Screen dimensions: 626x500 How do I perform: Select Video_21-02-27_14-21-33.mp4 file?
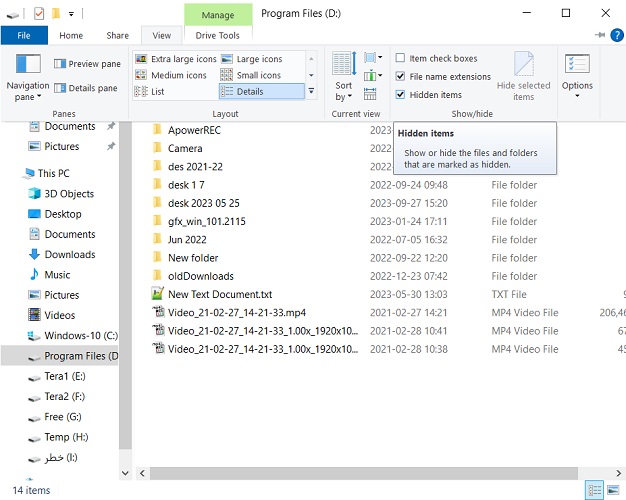click(237, 313)
